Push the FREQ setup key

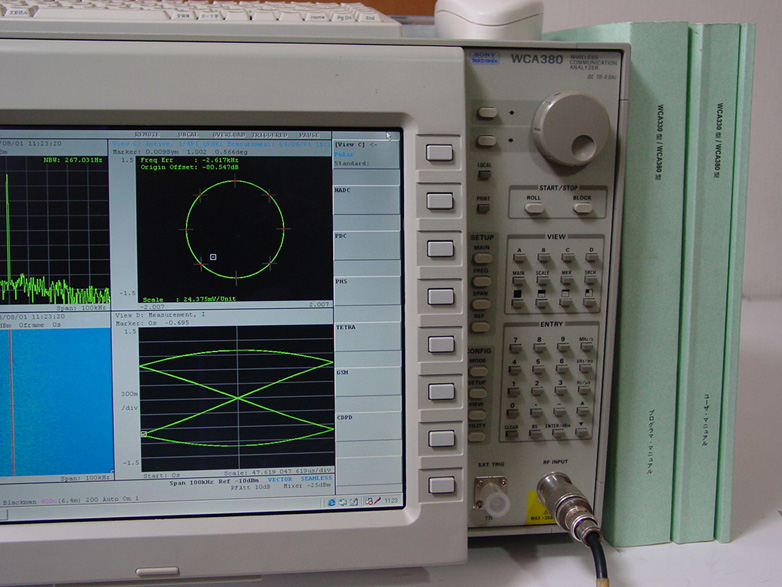click(481, 281)
